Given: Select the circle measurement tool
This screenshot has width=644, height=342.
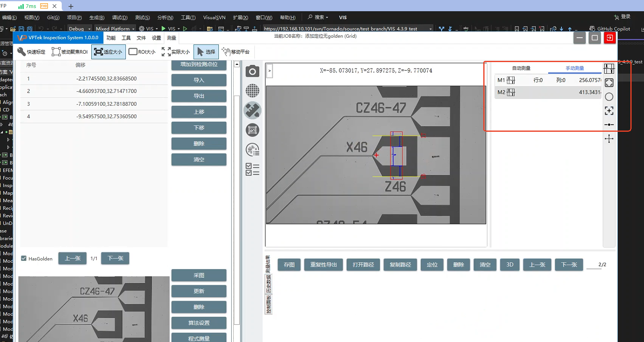Looking at the screenshot, I should (x=609, y=97).
